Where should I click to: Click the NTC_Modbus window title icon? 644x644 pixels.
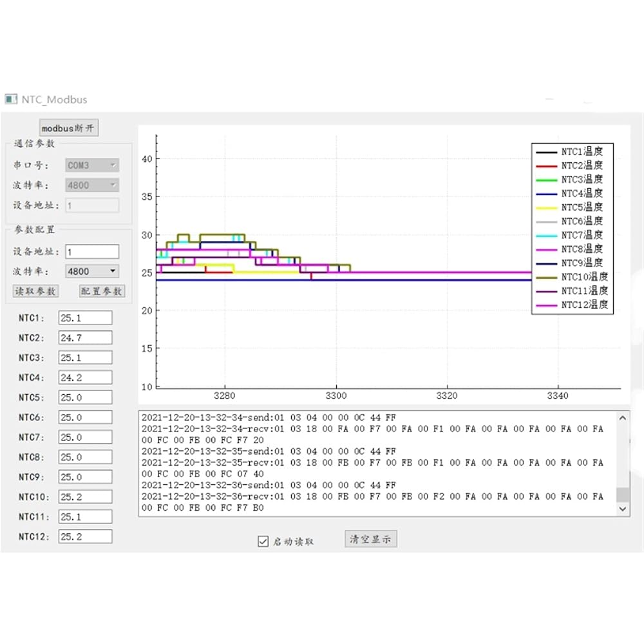point(11,99)
